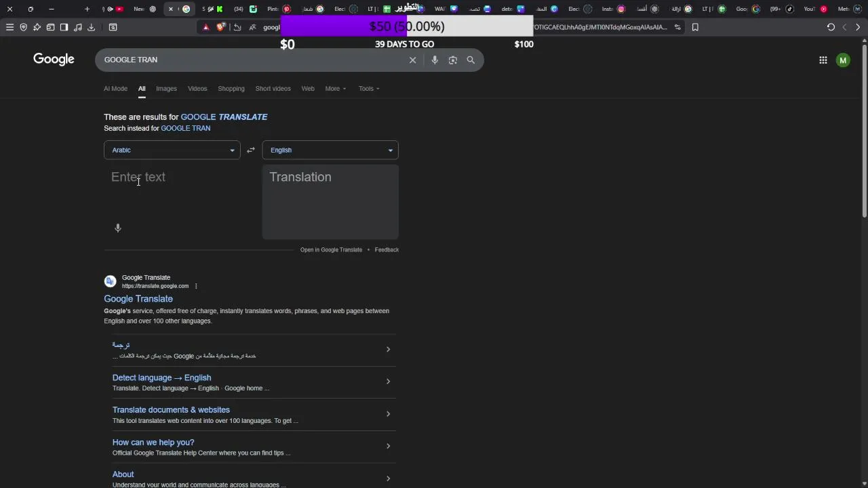
Task: Switch to the Pinterest browser tab
Action: [x=279, y=9]
